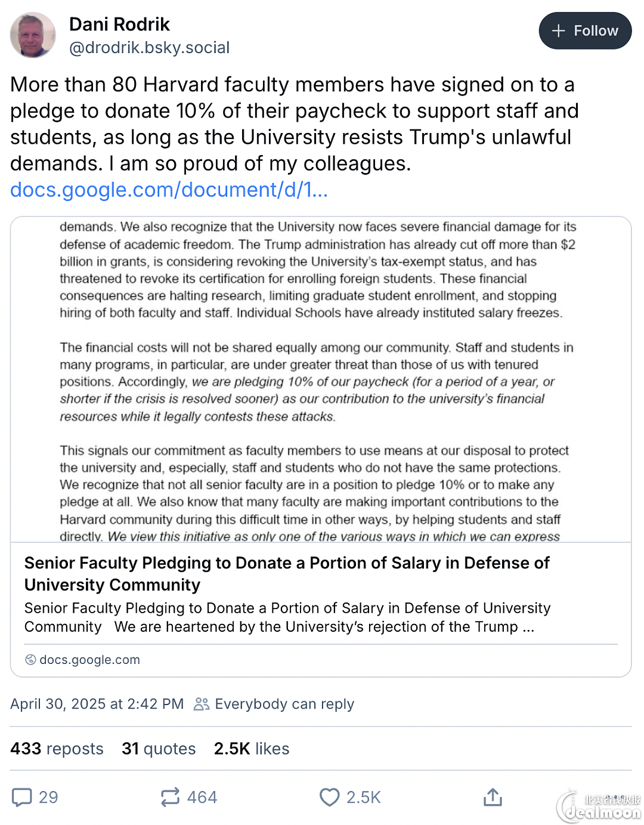Open the Google document preview image
Screen dimensions: 644x825
tap(321, 379)
